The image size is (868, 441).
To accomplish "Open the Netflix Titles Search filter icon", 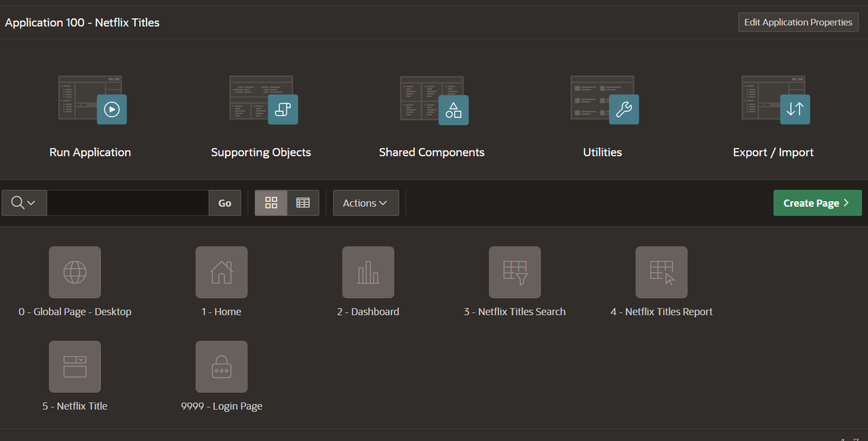I will (x=515, y=272).
